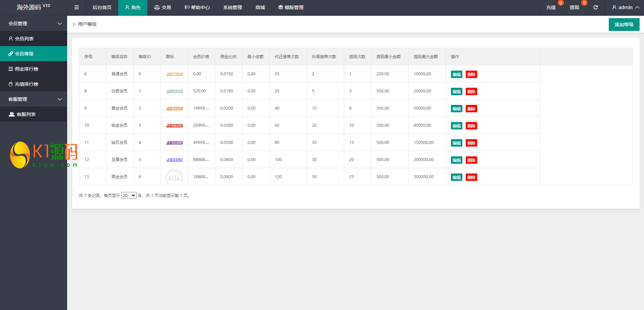Screen dimensions: 644x310
Task: Open the 系统管理 top menu
Action: click(x=233, y=7)
